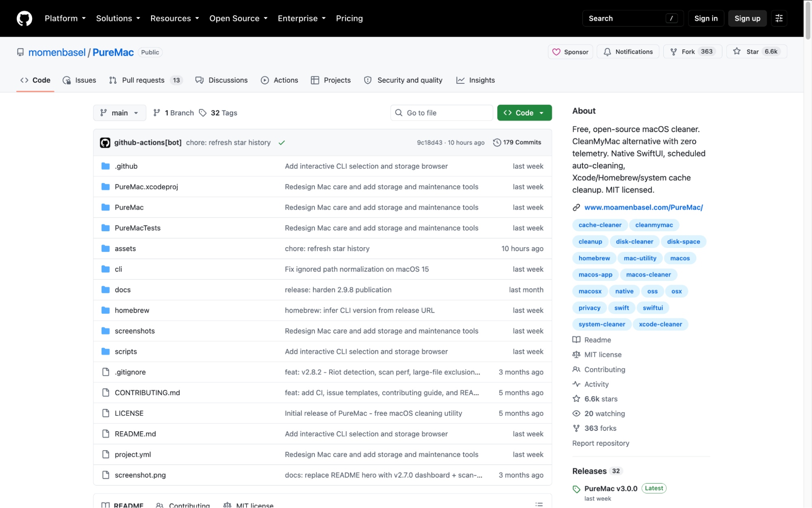Click the link icon beside website URL
This screenshot has height=508, width=812.
point(576,207)
